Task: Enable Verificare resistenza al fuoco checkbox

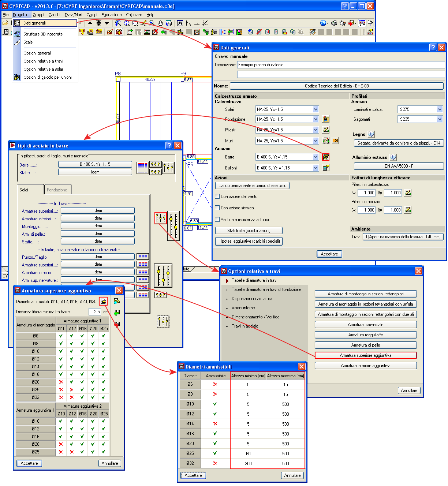Action: click(x=217, y=220)
